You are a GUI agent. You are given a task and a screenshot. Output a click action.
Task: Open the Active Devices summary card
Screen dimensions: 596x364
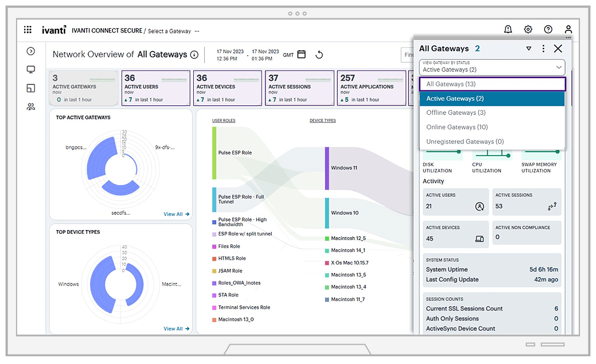pos(228,88)
